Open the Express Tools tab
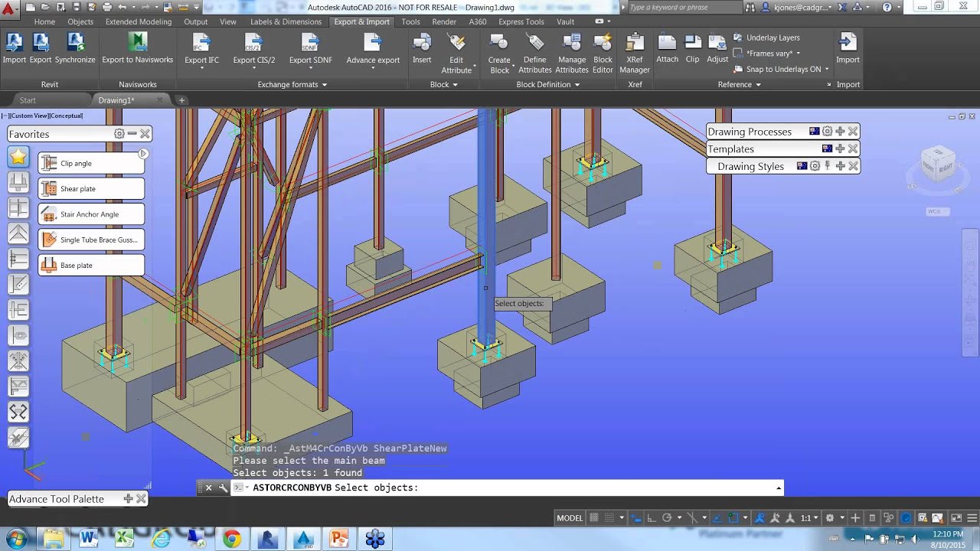The width and height of the screenshot is (980, 551). [x=521, y=21]
